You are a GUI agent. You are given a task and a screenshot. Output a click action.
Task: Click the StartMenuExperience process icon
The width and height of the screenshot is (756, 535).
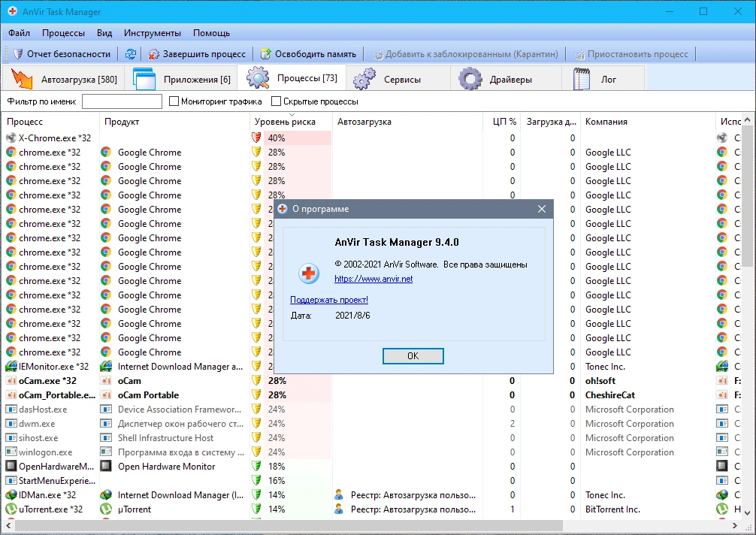(x=11, y=481)
